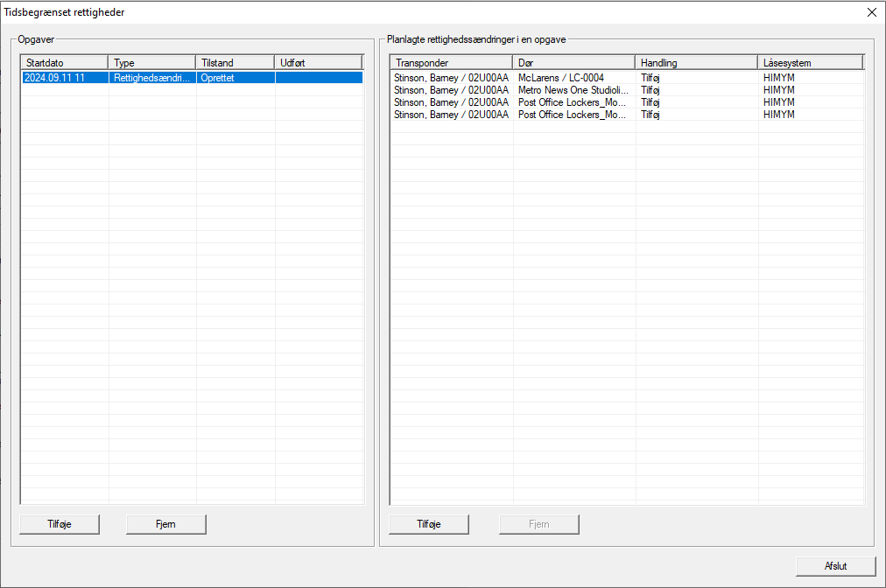This screenshot has height=588, width=886.
Task: Sort tasks by Startdato column header
Action: tap(64, 63)
